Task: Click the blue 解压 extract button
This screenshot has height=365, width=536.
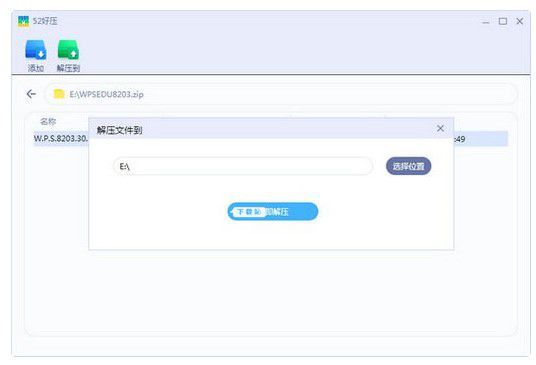Action: click(273, 212)
